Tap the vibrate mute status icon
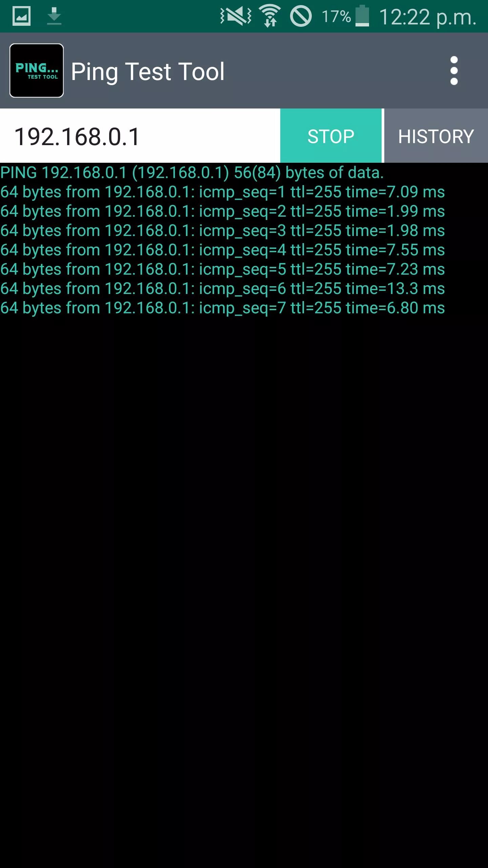The width and height of the screenshot is (488, 868). point(236,16)
